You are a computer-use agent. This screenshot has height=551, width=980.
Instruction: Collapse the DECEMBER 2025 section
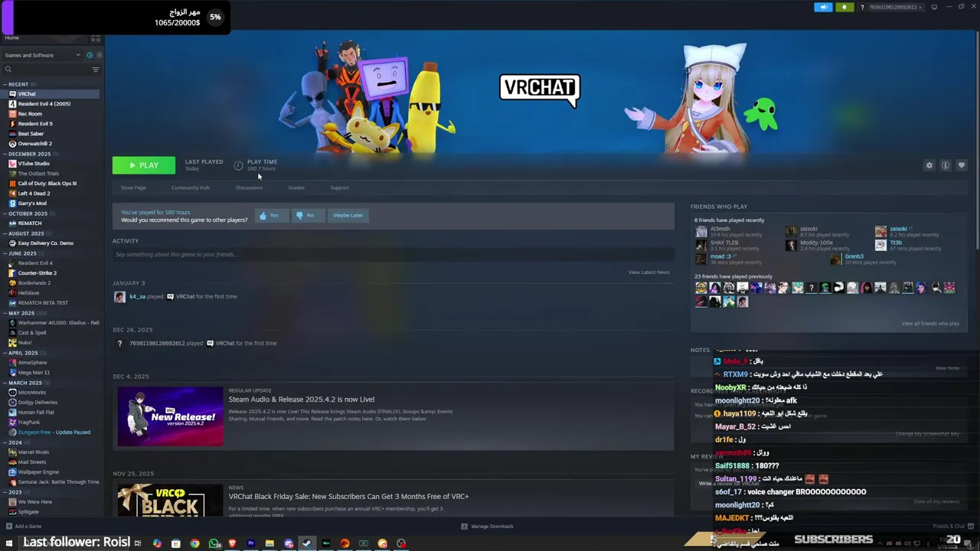pyautogui.click(x=5, y=154)
